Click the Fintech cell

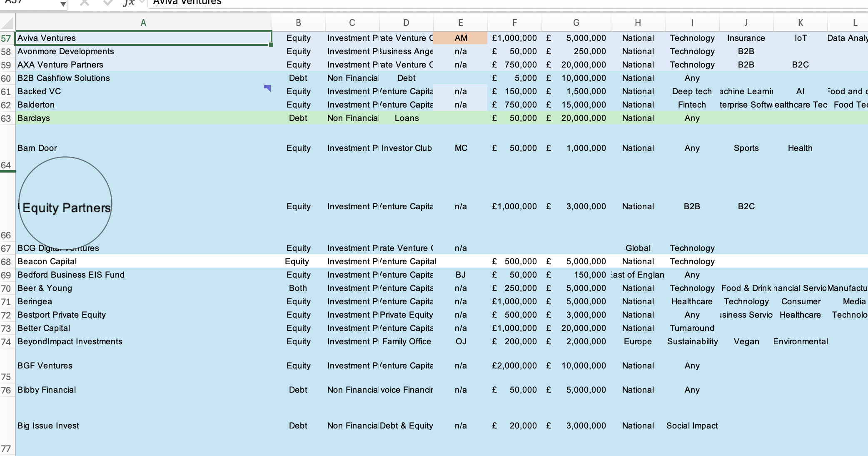point(692,105)
